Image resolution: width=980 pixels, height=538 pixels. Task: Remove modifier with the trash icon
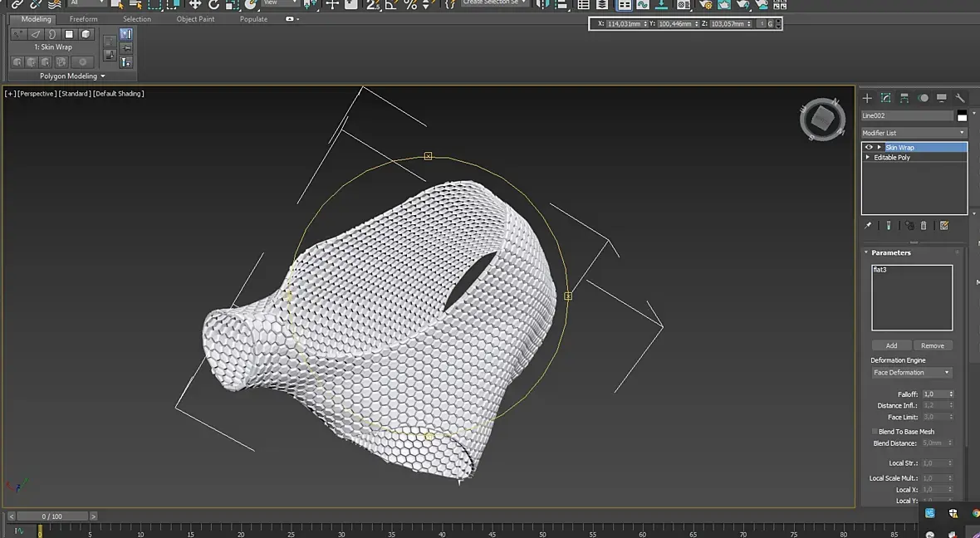(924, 225)
